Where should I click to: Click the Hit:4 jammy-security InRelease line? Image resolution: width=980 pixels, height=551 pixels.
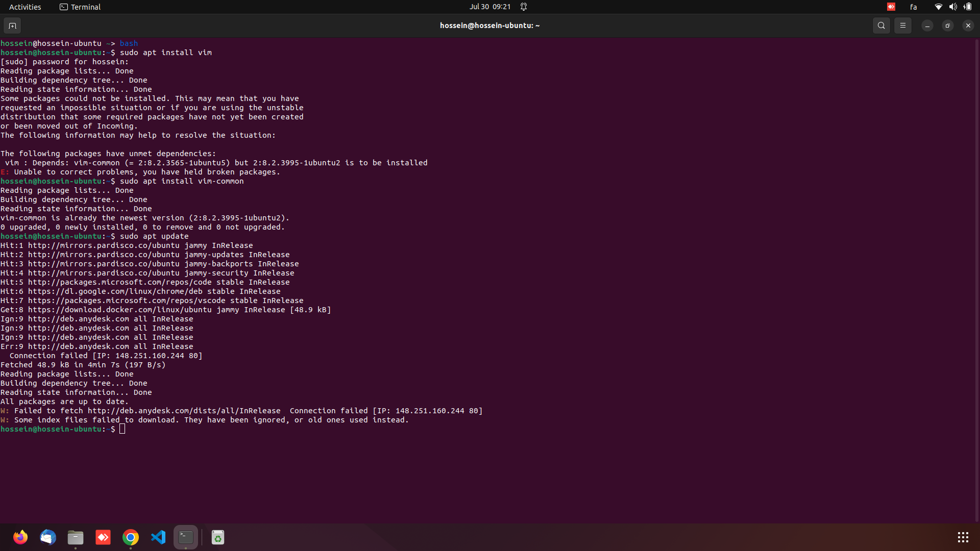click(x=148, y=273)
